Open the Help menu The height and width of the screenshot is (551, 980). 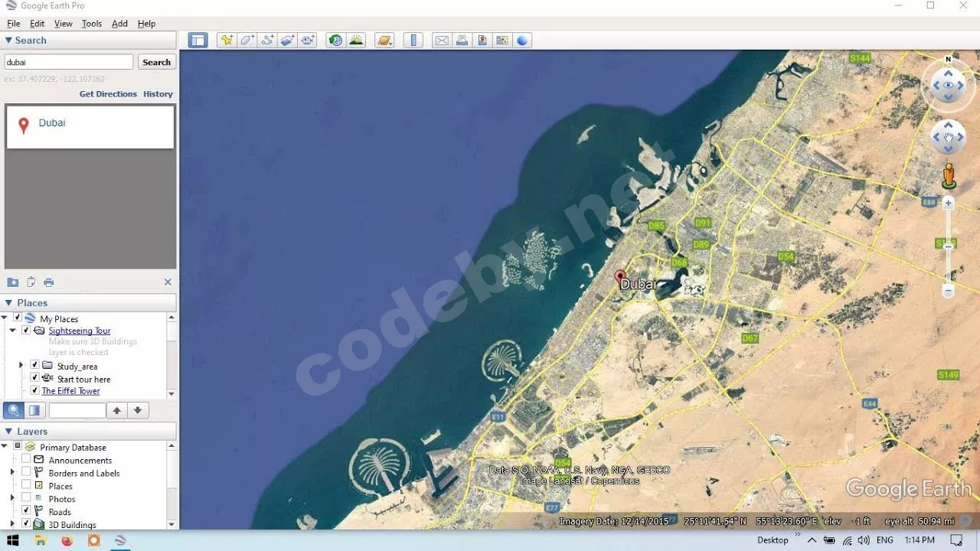pos(146,24)
